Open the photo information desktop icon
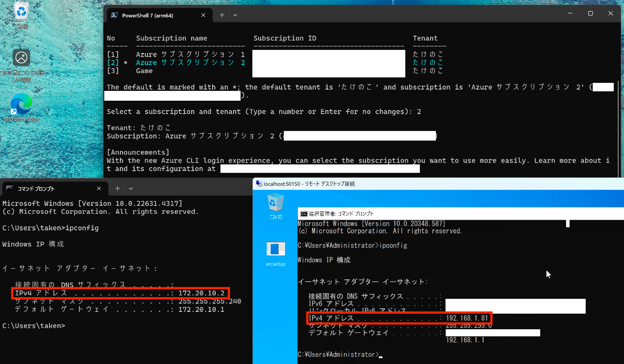Image resolution: width=624 pixels, height=364 pixels. (x=21, y=65)
